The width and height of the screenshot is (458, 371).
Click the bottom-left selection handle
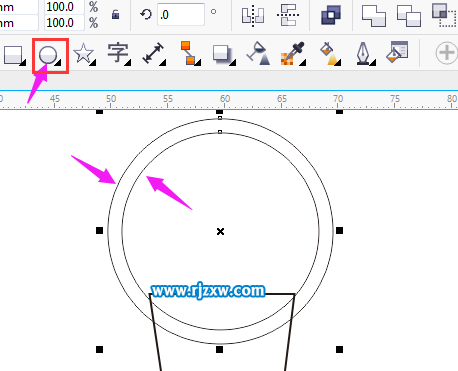click(99, 349)
